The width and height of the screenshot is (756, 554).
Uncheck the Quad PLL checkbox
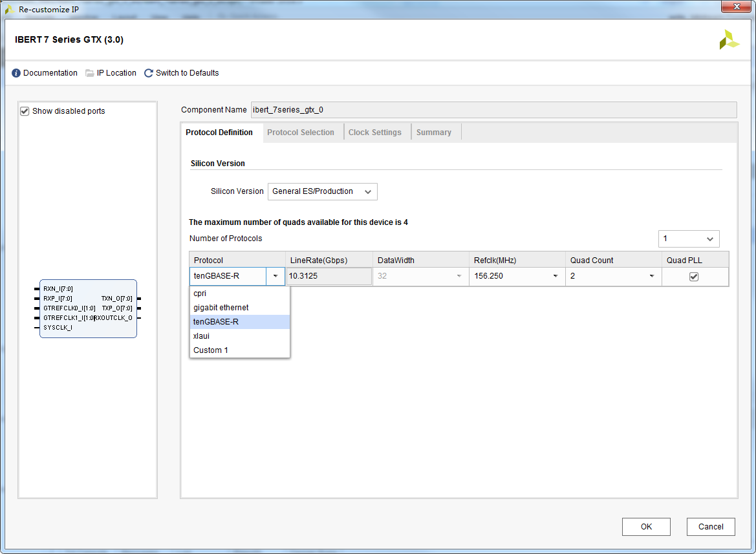pos(694,277)
